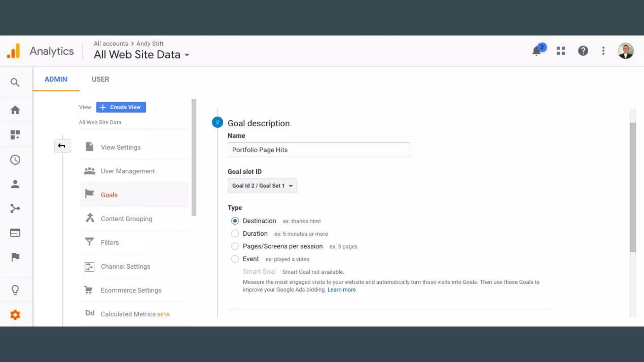Open the three-dot more options menu
Image resolution: width=644 pixels, height=362 pixels.
603,51
